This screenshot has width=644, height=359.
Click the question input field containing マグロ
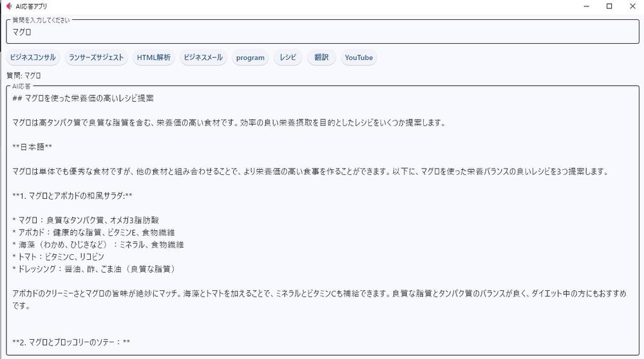pyautogui.click(x=323, y=32)
